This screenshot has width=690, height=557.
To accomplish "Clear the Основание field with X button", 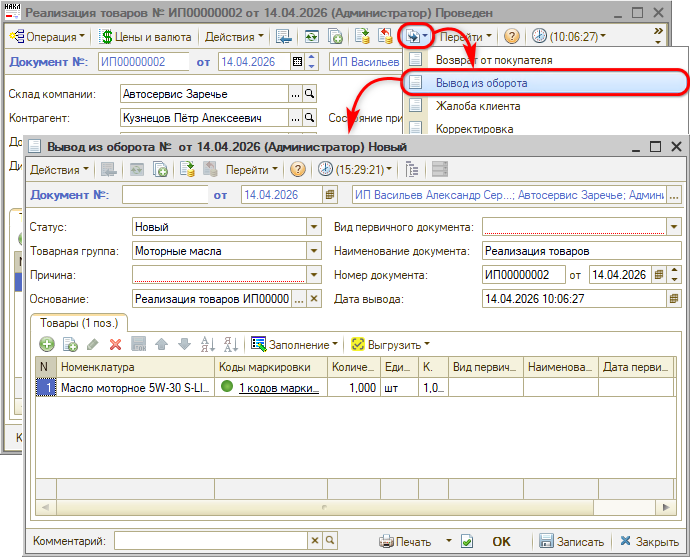I will tap(314, 298).
